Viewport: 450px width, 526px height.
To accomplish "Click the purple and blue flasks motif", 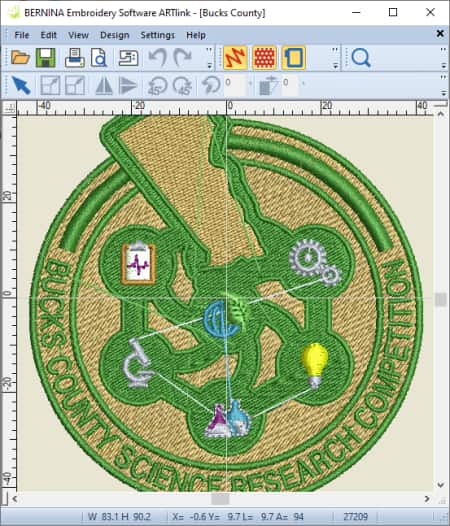I will 228,419.
